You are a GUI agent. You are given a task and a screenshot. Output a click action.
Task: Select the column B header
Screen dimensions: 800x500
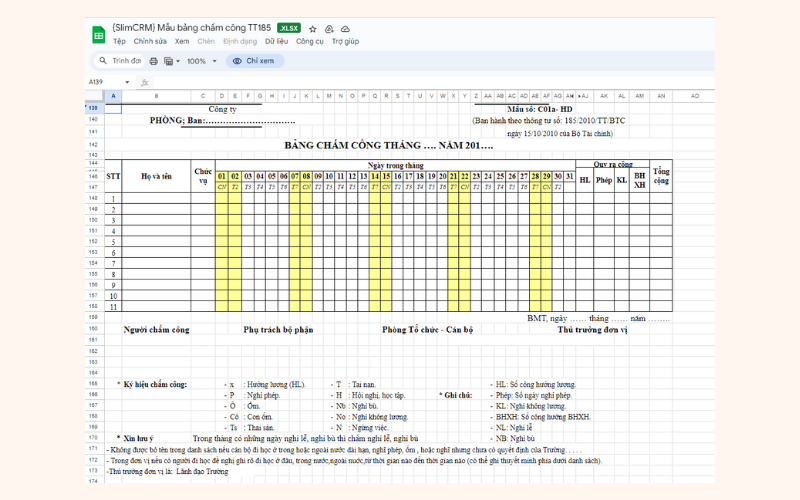pyautogui.click(x=157, y=96)
